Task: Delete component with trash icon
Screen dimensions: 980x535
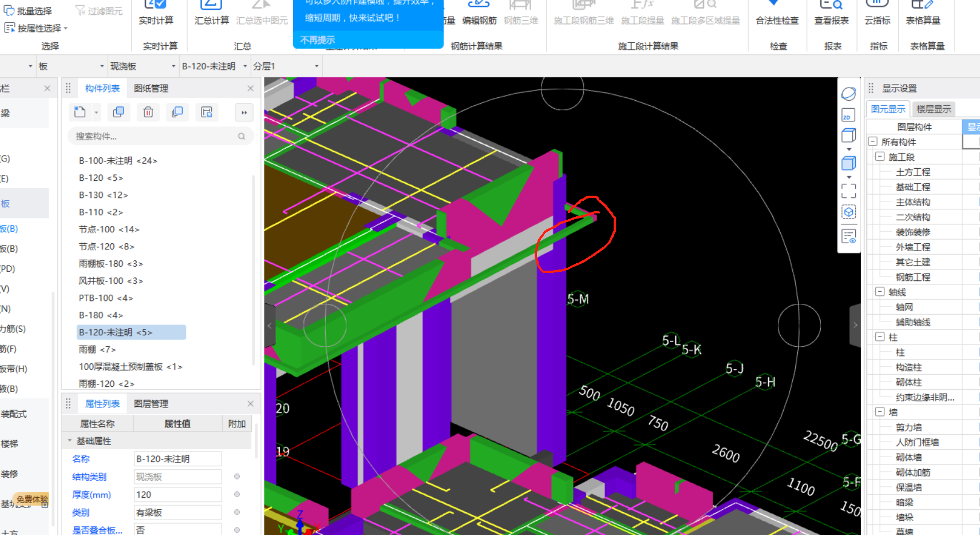Action: 148,112
